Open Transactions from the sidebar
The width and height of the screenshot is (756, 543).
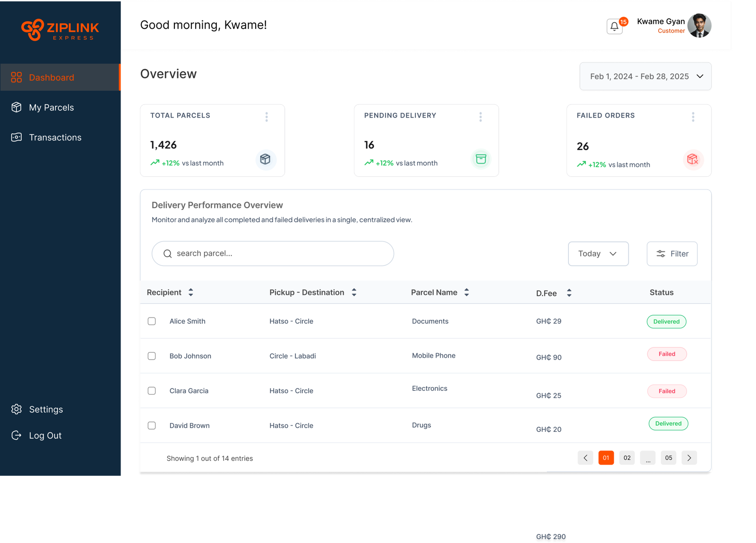pos(55,138)
